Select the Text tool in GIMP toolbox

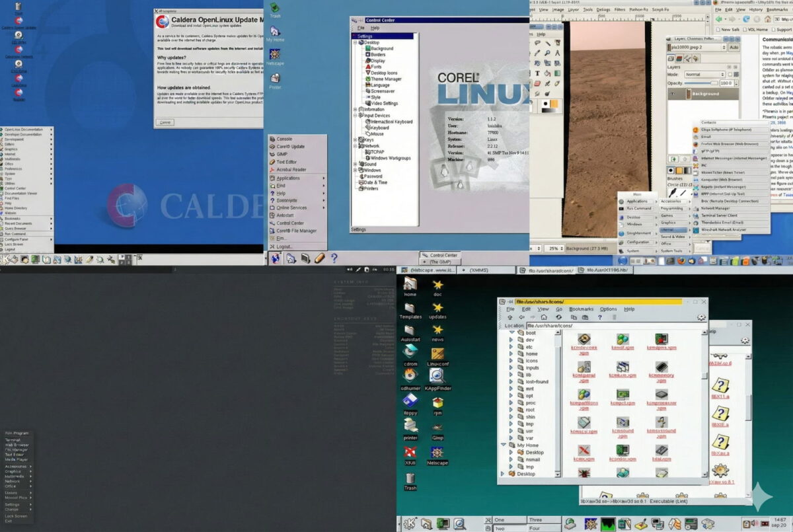(537, 73)
